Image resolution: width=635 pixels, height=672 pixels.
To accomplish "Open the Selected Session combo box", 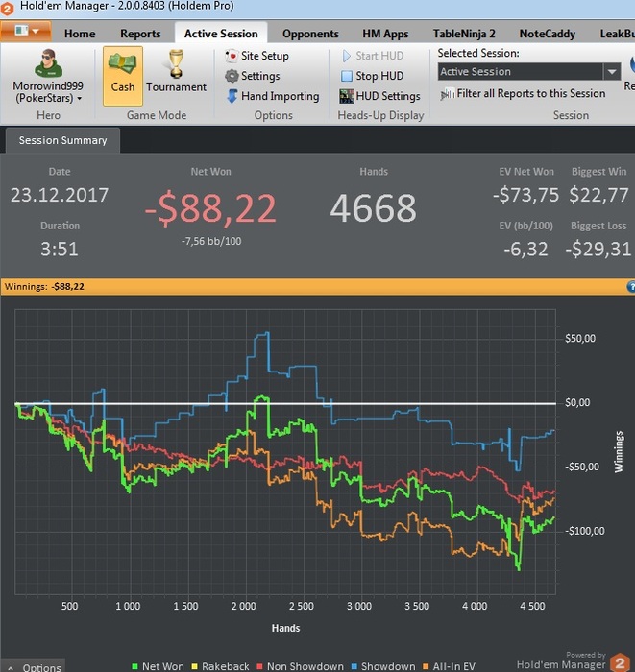I will [x=529, y=72].
